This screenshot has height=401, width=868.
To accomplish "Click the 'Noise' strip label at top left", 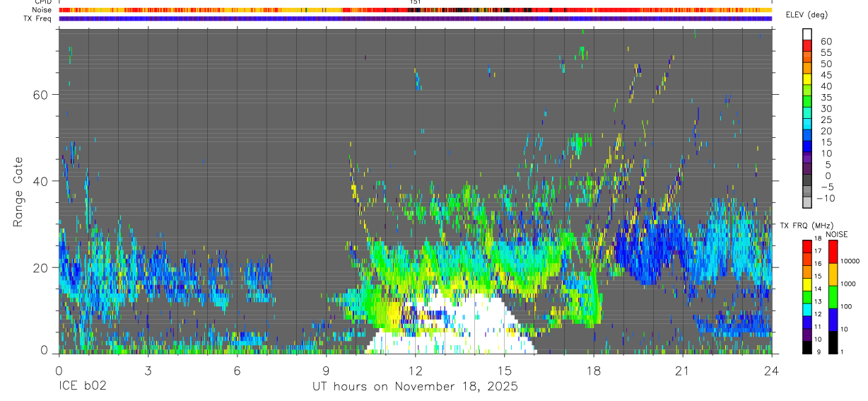I will tap(42, 10).
